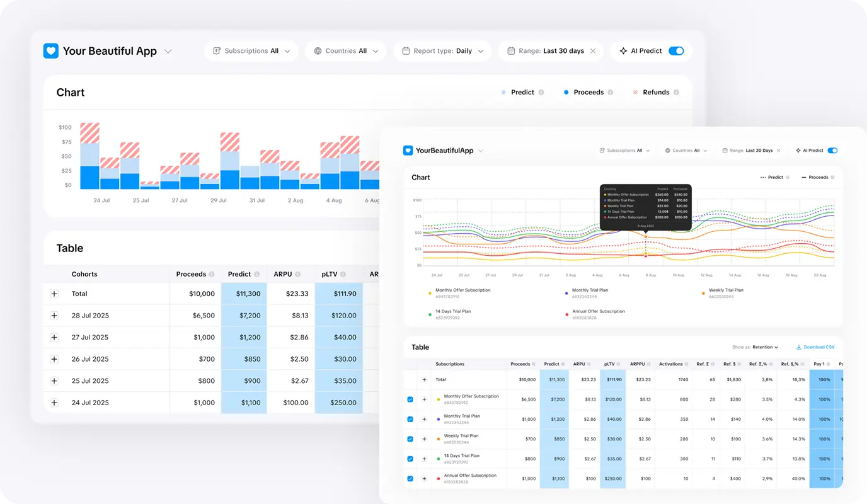Click the Download CSV link
This screenshot has height=504, width=867.
tap(819, 346)
